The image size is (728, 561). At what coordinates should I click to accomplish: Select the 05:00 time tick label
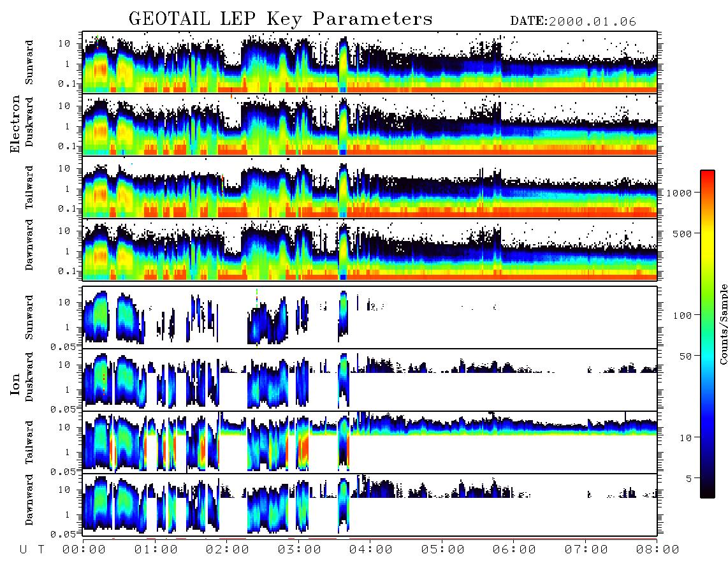(443, 550)
